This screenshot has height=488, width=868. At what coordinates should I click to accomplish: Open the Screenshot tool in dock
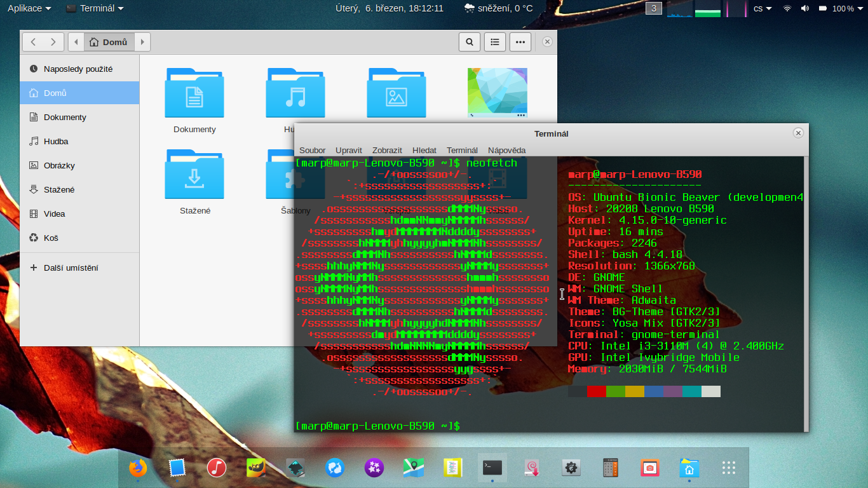click(650, 468)
